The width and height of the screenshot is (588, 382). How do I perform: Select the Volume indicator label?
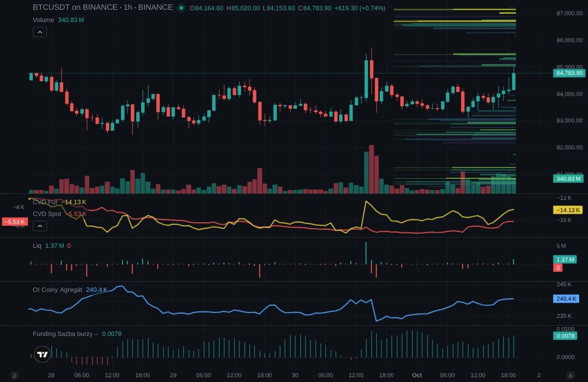click(44, 20)
